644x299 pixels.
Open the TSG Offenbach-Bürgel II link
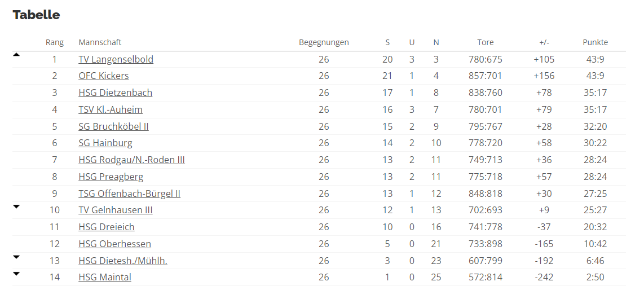point(129,194)
